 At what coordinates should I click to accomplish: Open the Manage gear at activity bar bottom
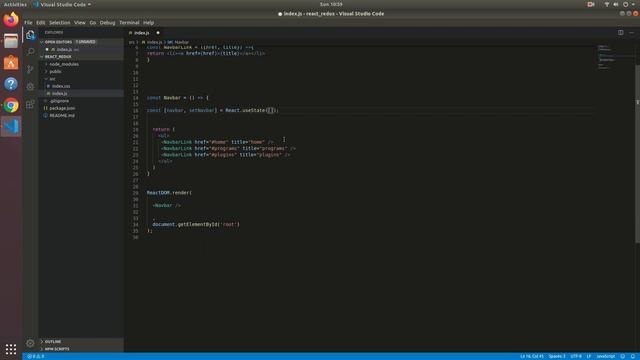(x=30, y=343)
